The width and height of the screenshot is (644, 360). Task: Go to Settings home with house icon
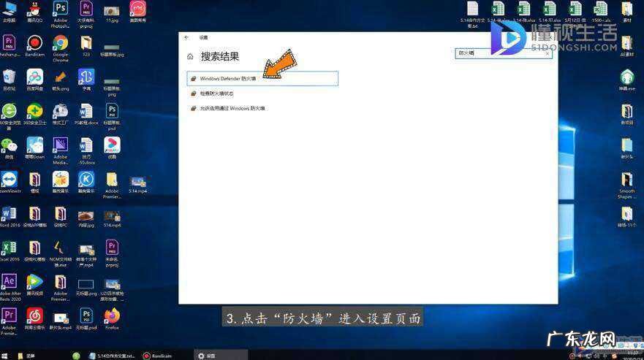tap(190, 57)
